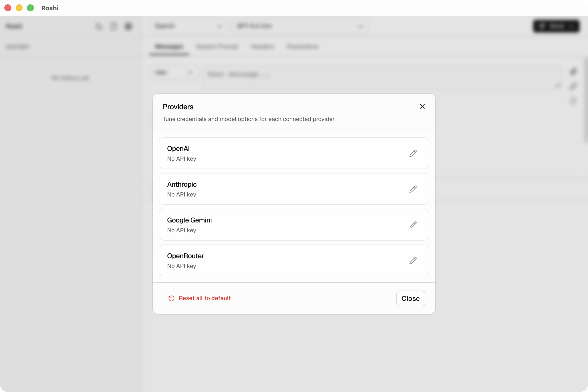Click the rightmost sidebar toolbar icon
Image resolution: width=588 pixels, height=392 pixels.
pos(128,26)
